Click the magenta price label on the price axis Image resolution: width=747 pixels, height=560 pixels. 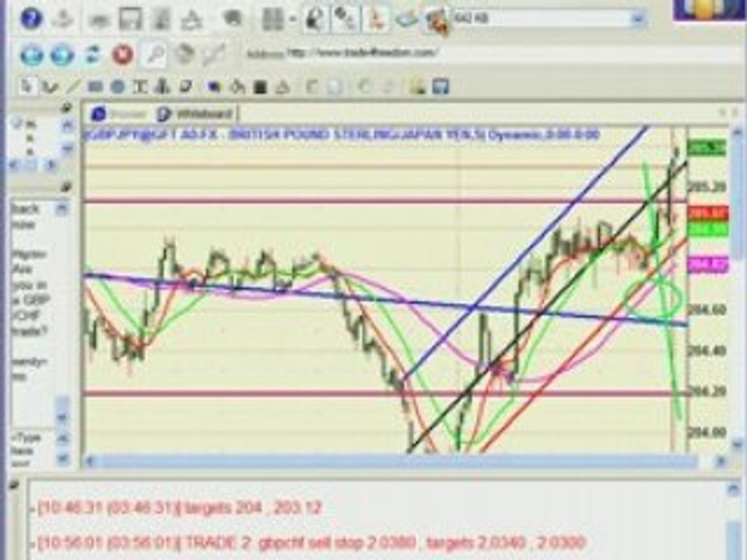pos(708,264)
